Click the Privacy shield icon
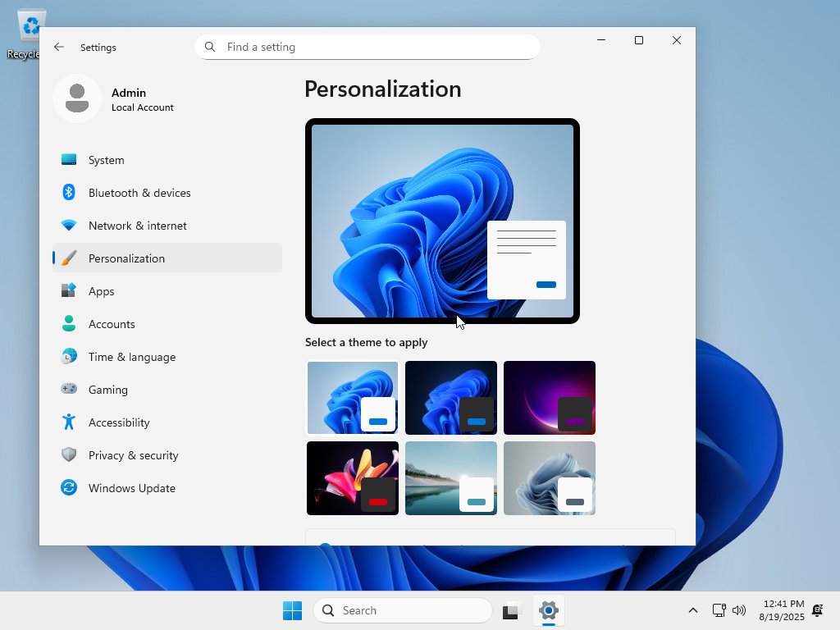This screenshot has height=630, width=840. click(x=69, y=454)
